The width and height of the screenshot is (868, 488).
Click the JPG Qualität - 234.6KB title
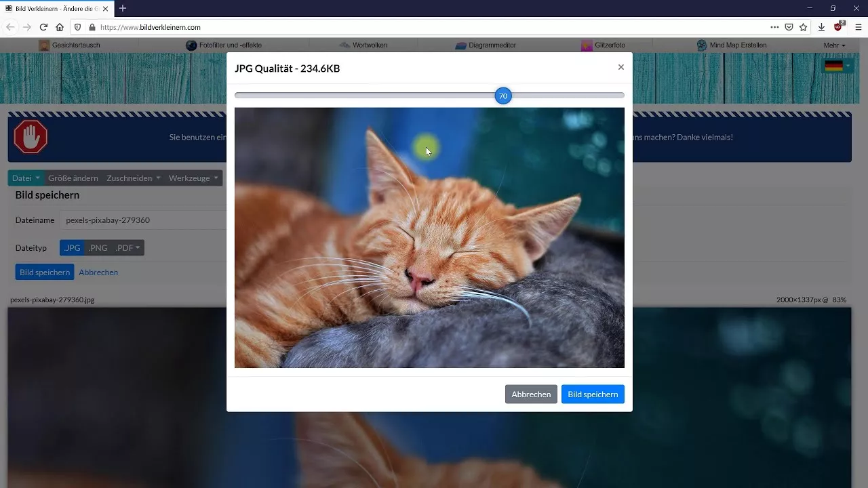288,68
